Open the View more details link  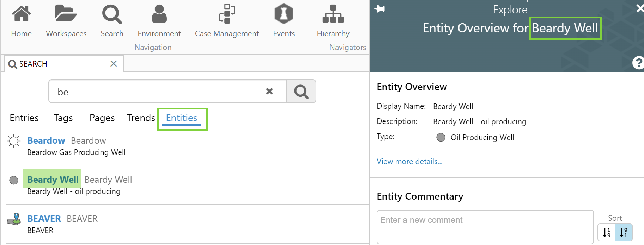[x=409, y=162]
